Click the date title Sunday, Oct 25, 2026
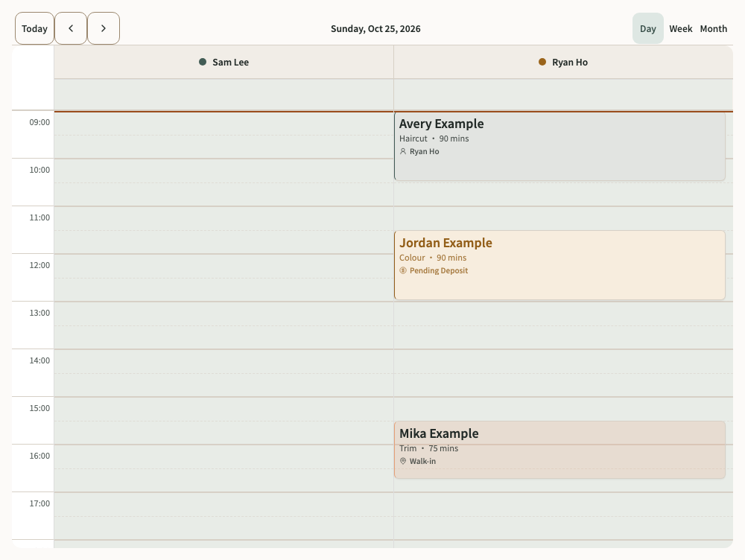The height and width of the screenshot is (560, 745). click(x=375, y=28)
